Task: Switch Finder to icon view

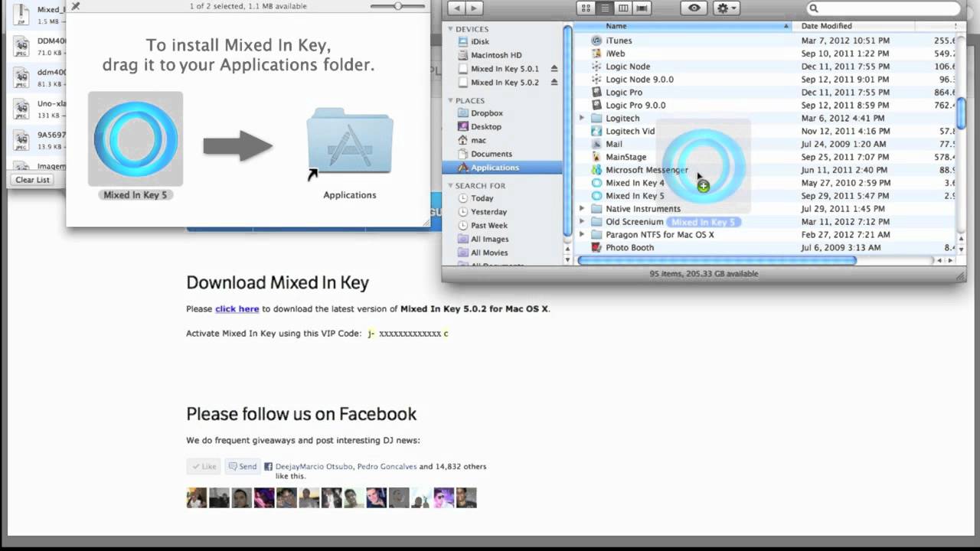Action: coord(586,8)
